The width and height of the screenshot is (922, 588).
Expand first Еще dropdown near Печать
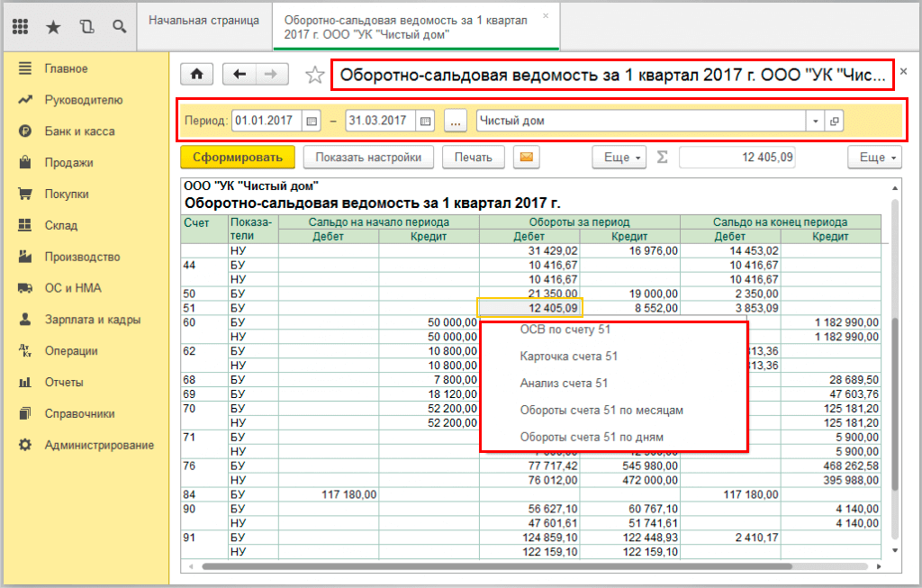pyautogui.click(x=619, y=157)
